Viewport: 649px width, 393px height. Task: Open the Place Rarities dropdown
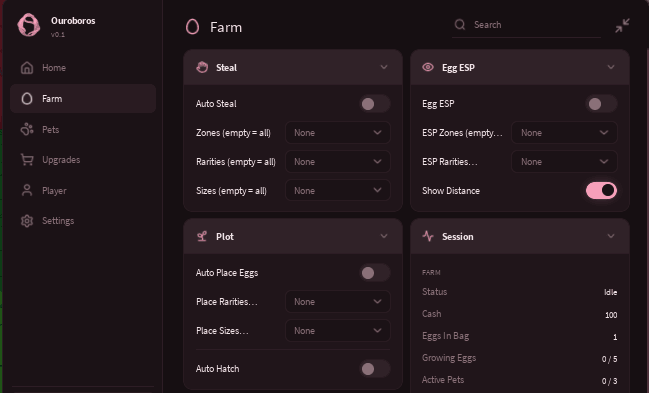coord(338,301)
